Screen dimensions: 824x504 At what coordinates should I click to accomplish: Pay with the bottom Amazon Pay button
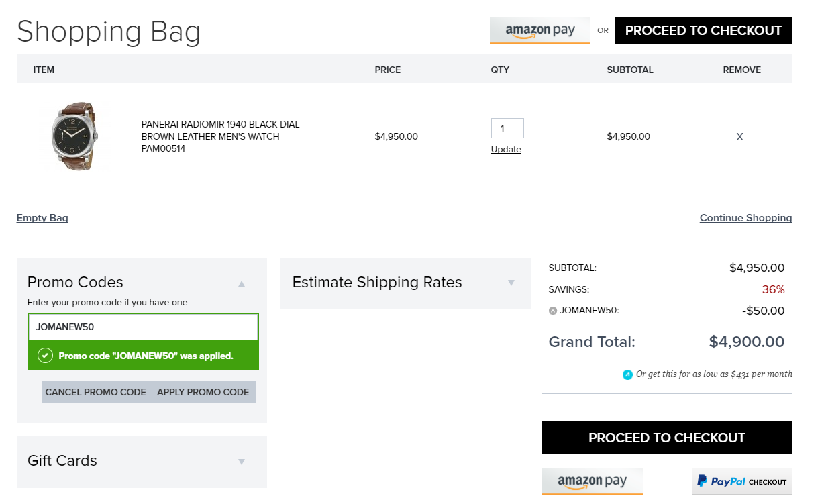[593, 481]
